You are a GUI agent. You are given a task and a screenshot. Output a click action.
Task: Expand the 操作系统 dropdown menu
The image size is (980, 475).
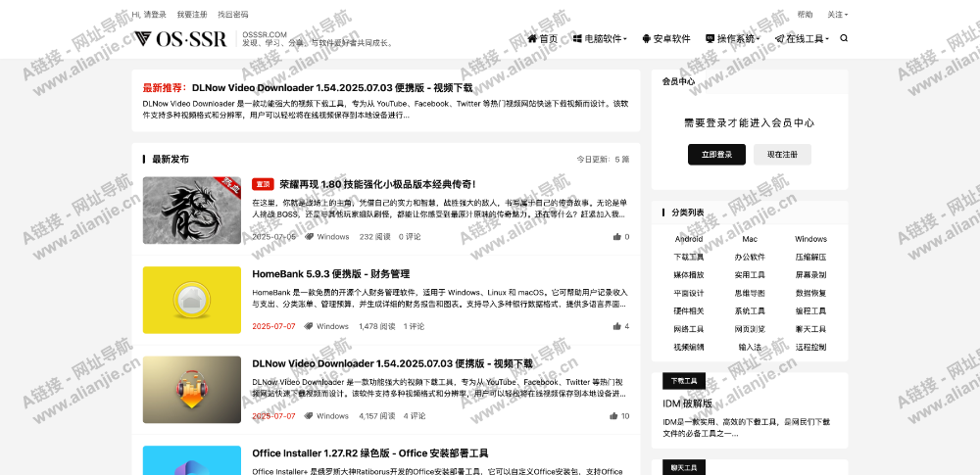(x=732, y=39)
